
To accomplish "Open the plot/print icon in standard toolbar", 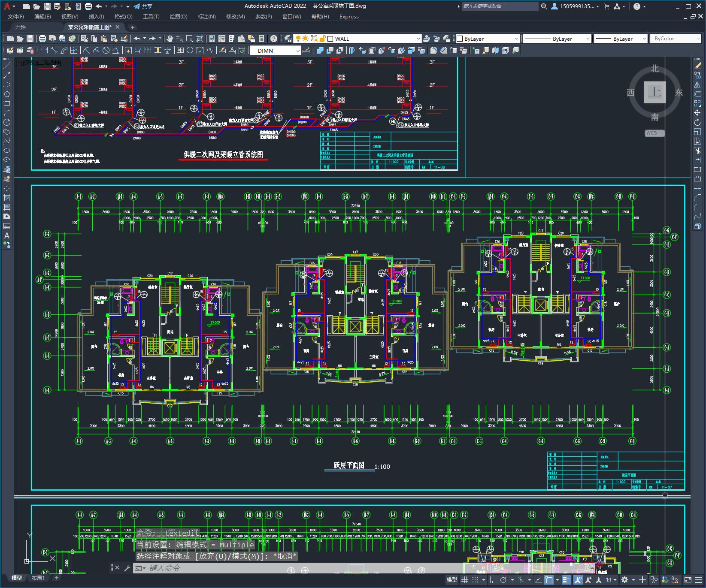I will (x=42, y=39).
